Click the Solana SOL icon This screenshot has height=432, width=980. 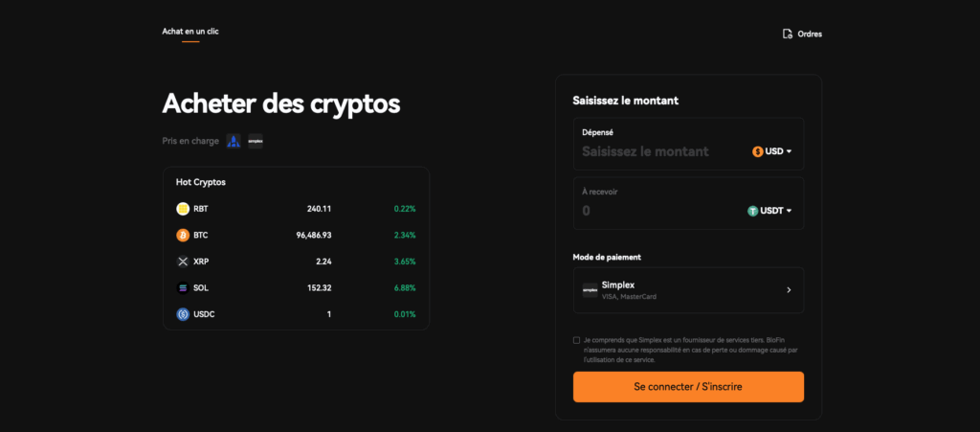(x=183, y=287)
